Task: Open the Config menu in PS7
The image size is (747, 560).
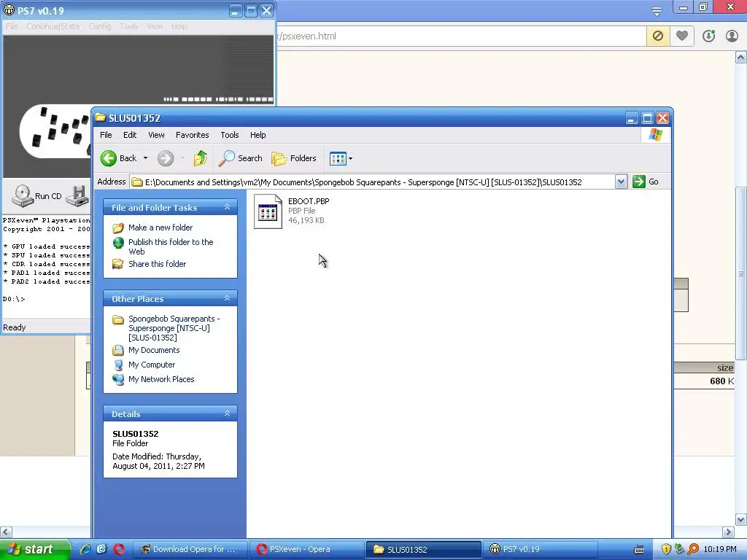Action: point(99,26)
